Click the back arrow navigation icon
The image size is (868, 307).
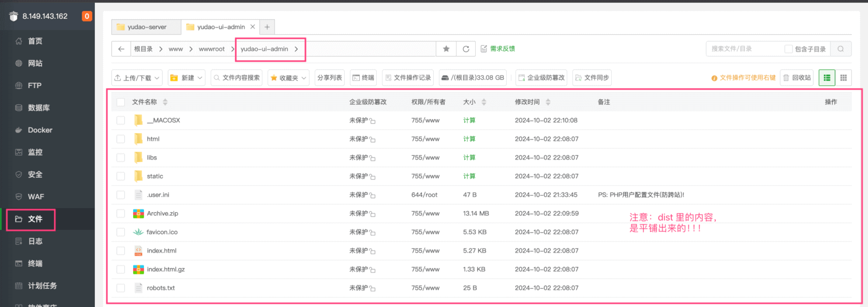click(121, 49)
